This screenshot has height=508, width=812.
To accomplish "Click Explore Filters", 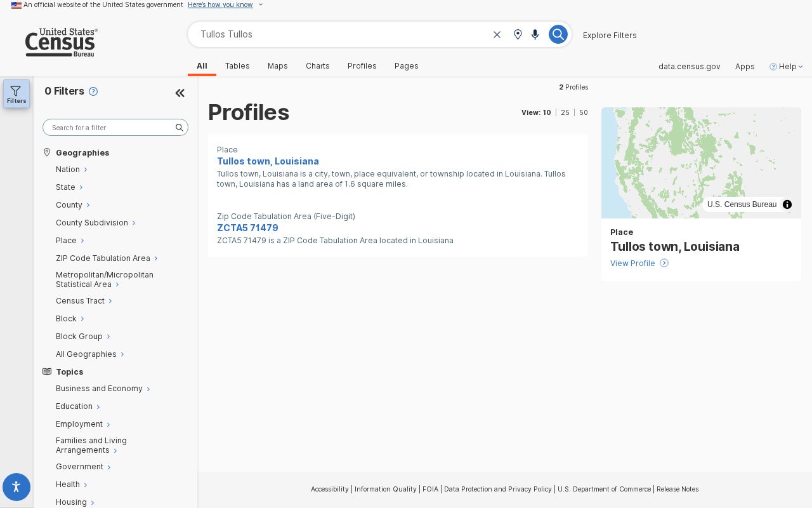I will pos(610,36).
